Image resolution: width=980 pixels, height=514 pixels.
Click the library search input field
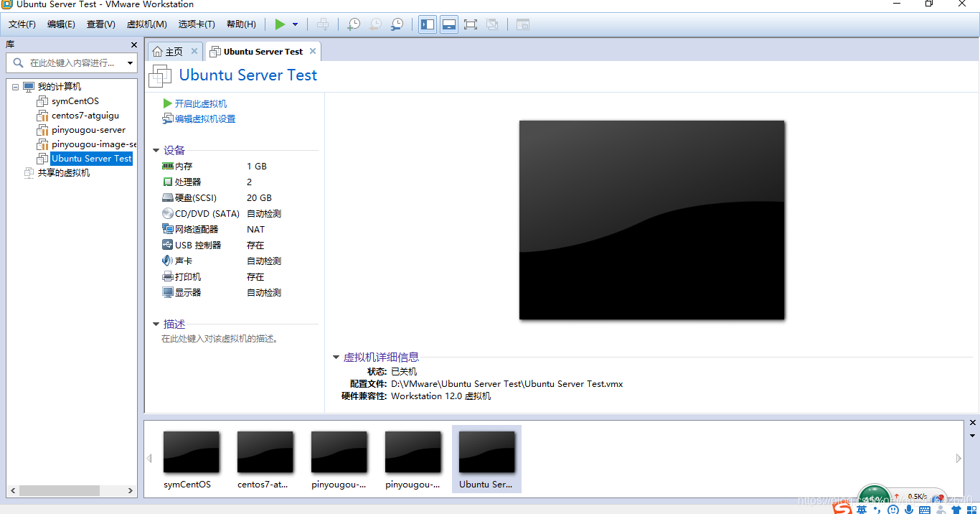72,63
